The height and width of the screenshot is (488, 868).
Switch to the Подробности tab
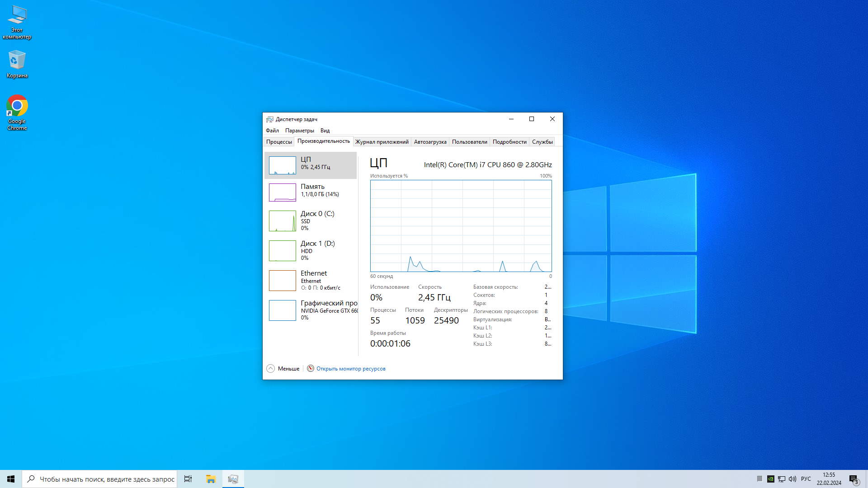509,142
